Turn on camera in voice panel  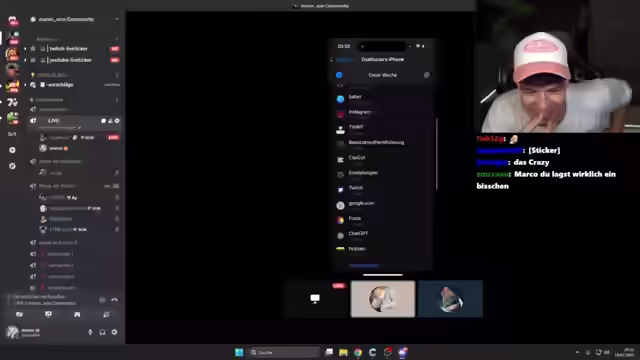pos(19,315)
